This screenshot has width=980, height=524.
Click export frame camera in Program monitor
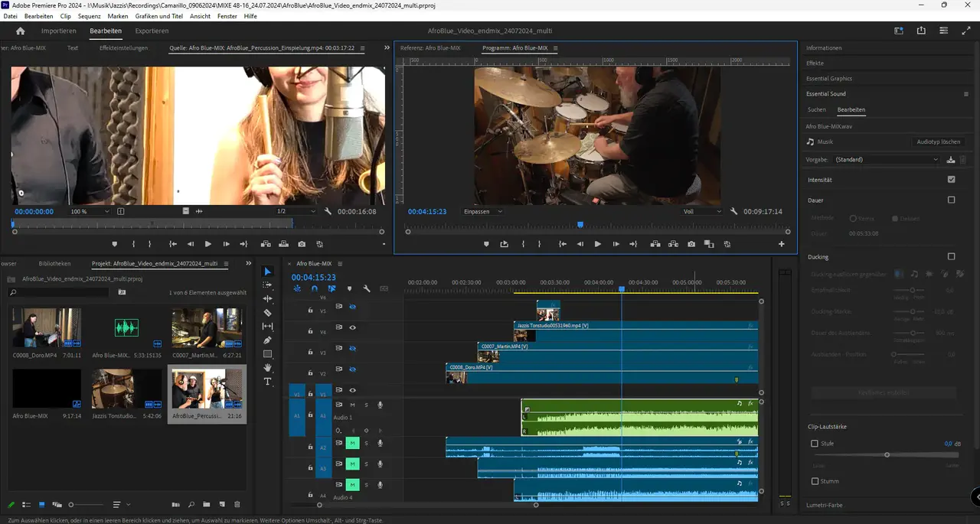pos(691,244)
